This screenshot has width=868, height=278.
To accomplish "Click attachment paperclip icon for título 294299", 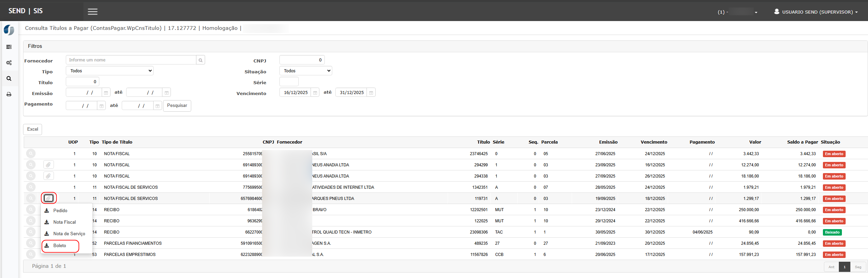I will point(48,165).
